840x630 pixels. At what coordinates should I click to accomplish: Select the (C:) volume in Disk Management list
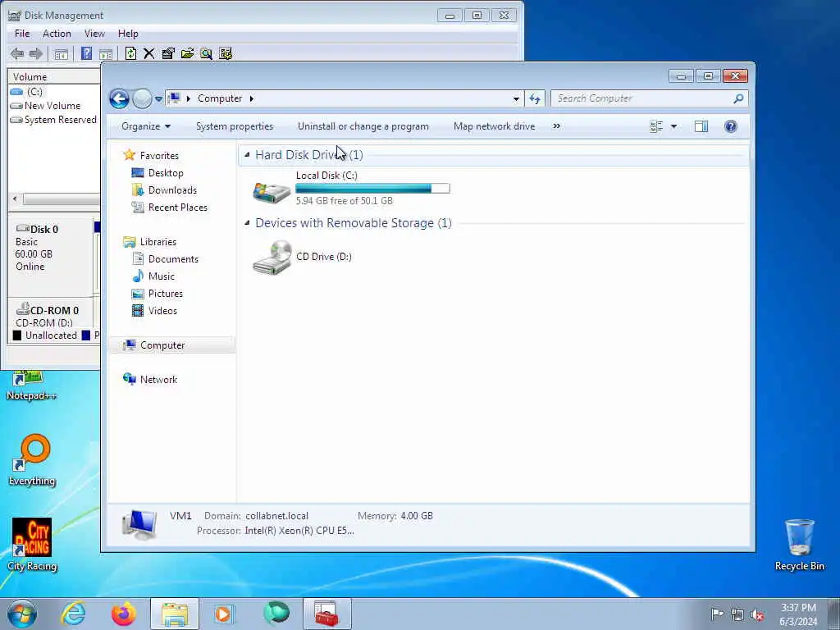(34, 92)
